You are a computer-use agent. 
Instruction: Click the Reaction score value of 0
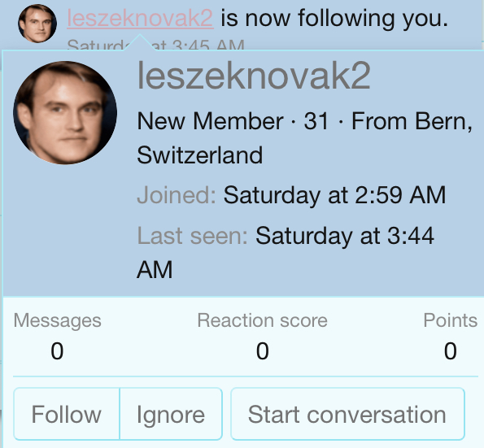[263, 350]
